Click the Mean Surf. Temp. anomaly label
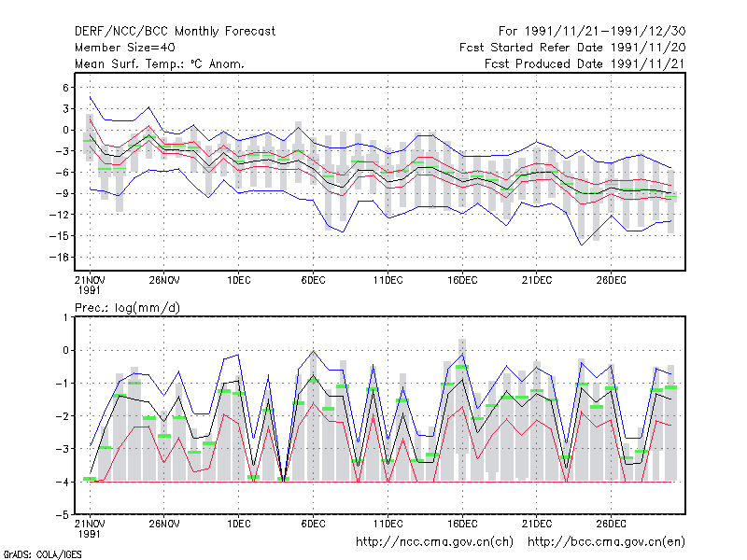This screenshot has height=560, width=747. click(160, 64)
